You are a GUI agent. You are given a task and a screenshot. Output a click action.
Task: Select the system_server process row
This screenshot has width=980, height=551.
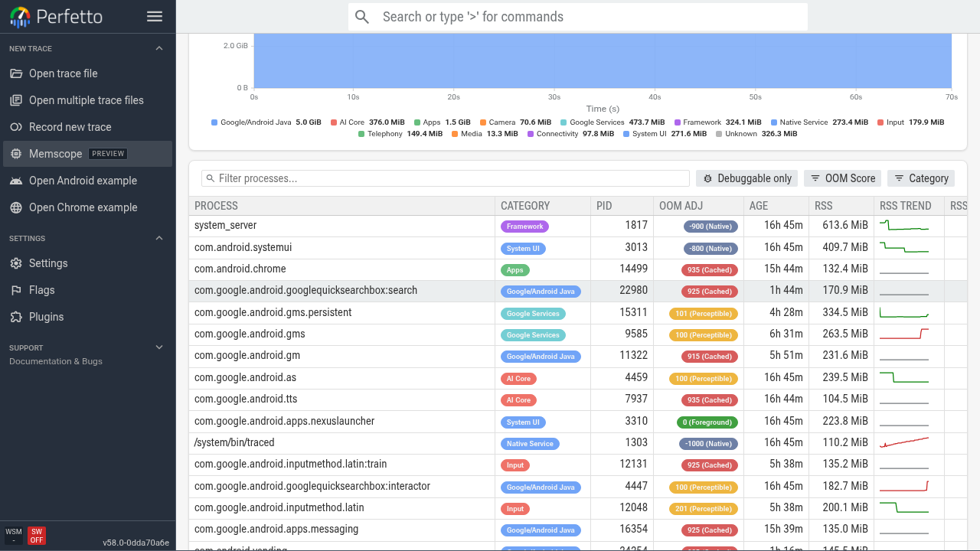578,226
